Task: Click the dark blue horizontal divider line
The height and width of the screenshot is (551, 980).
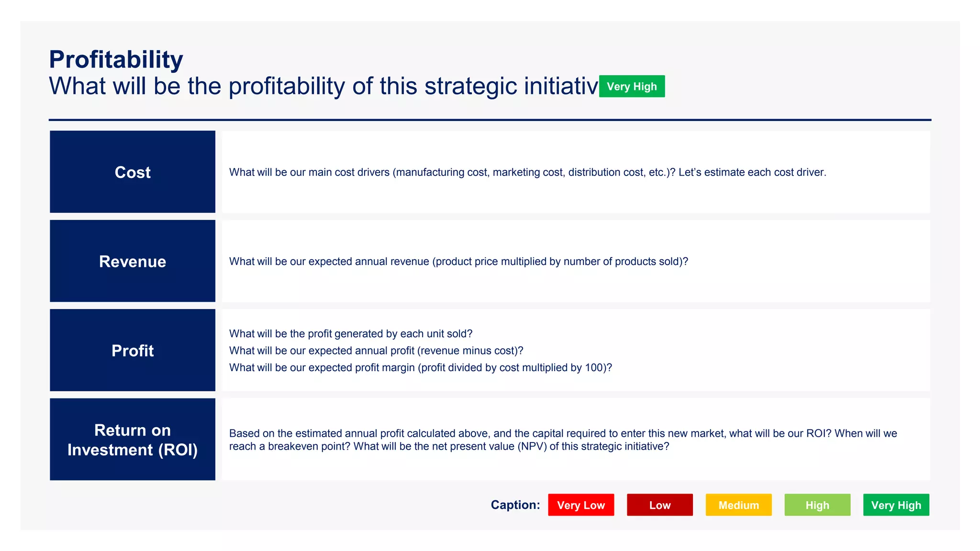Action: (490, 120)
